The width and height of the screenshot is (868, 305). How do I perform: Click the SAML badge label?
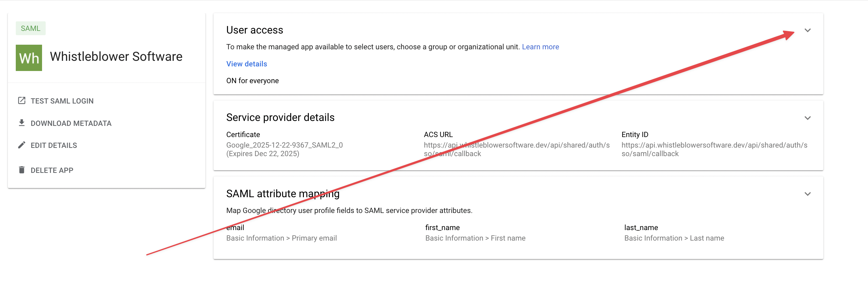[x=31, y=28]
